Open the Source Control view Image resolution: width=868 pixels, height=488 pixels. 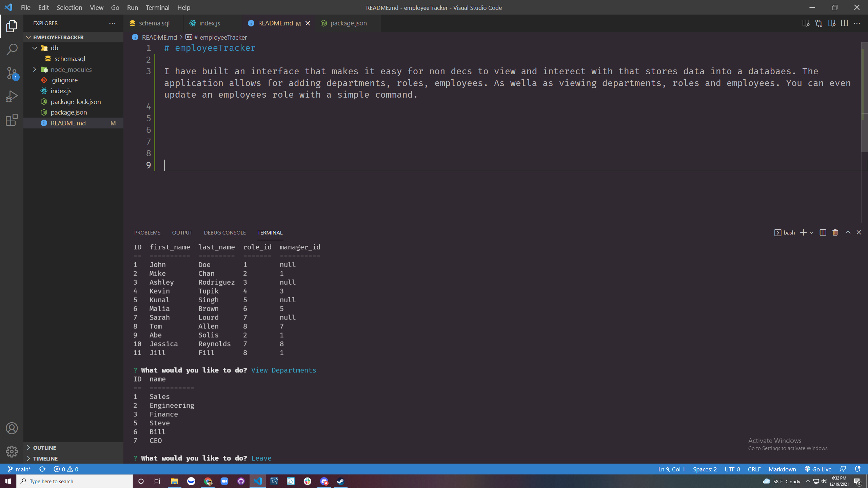[12, 73]
